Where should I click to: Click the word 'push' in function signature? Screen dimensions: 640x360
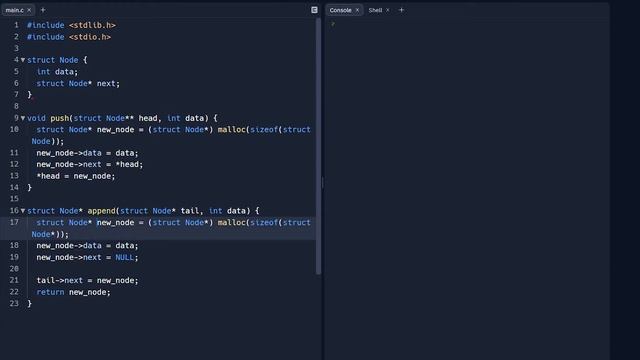(60, 118)
